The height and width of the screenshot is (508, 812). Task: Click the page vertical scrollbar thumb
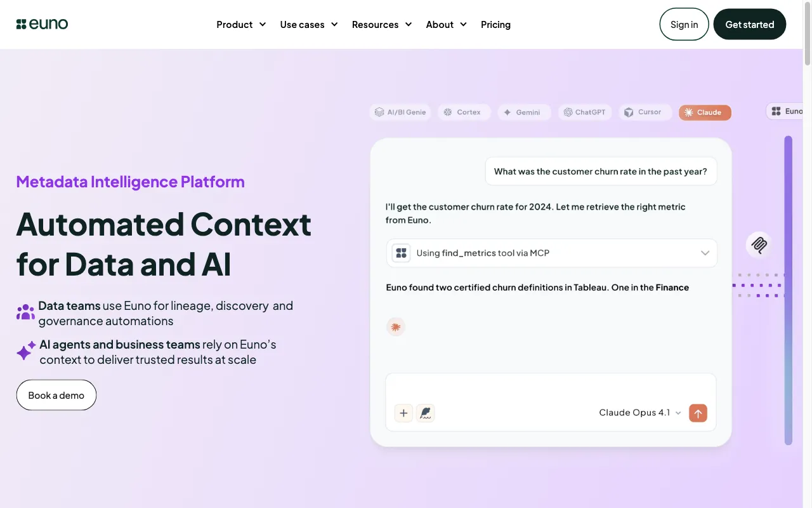pyautogui.click(x=808, y=33)
